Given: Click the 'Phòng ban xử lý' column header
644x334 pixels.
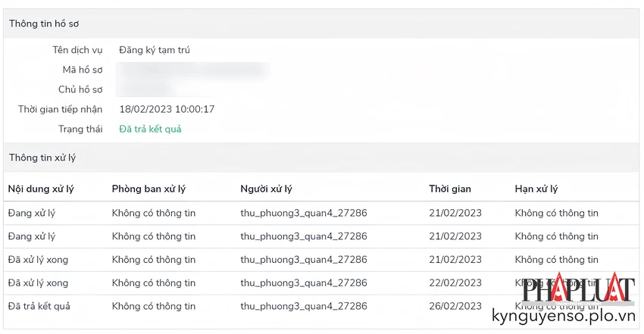Looking at the screenshot, I should click(148, 189).
